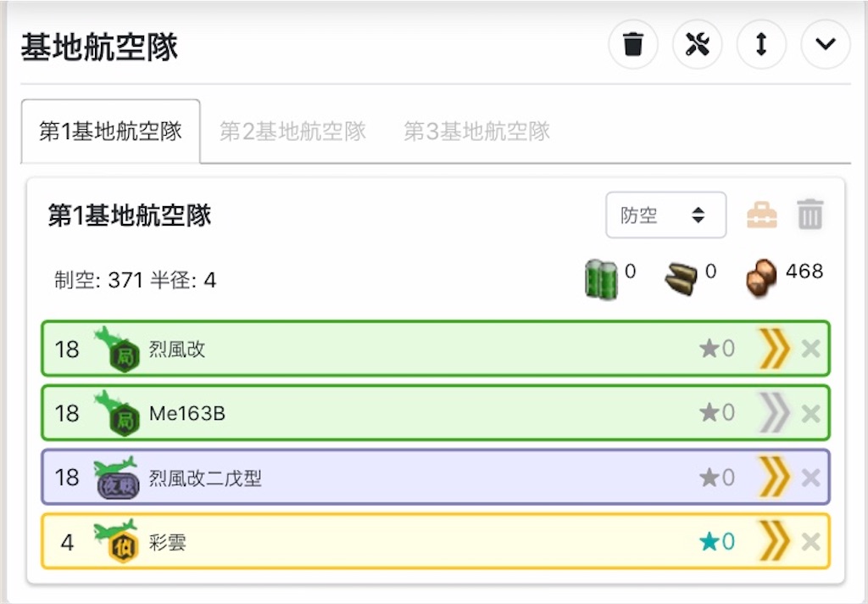Open the wrench and screwdriver tools button
The height and width of the screenshot is (604, 868).
point(697,44)
